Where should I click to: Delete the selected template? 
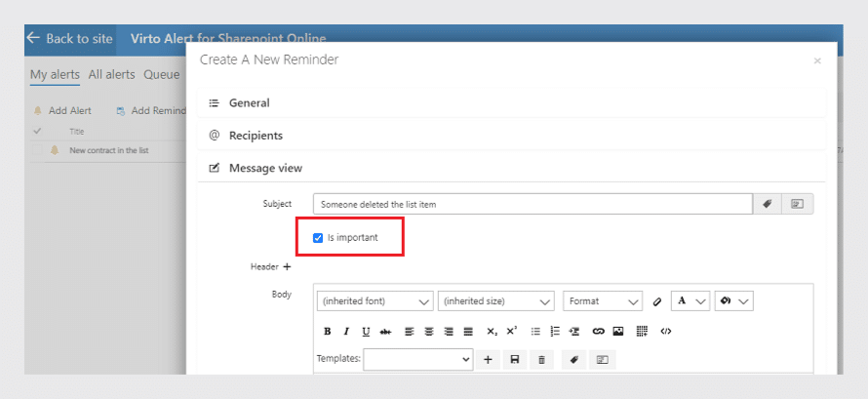click(541, 360)
